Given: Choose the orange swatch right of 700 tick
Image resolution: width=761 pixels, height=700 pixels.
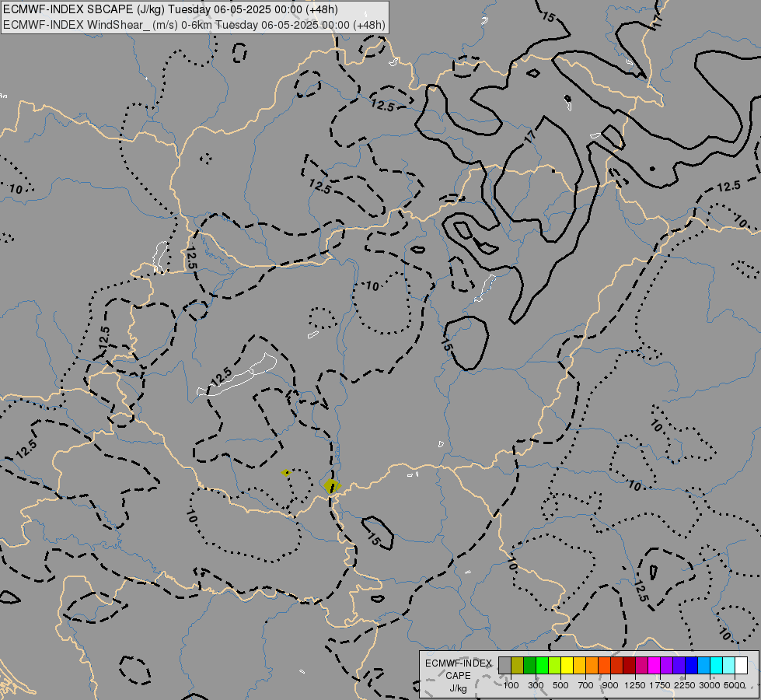Looking at the screenshot, I should [592, 666].
